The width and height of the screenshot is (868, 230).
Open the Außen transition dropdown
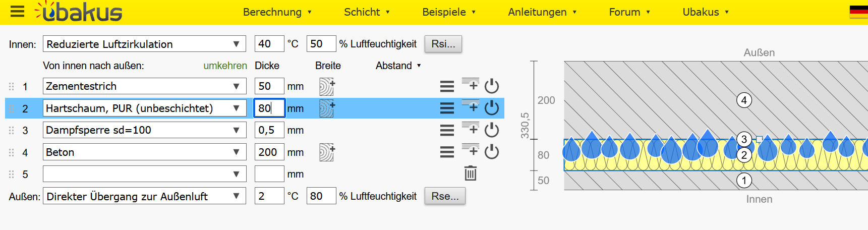pyautogui.click(x=144, y=196)
